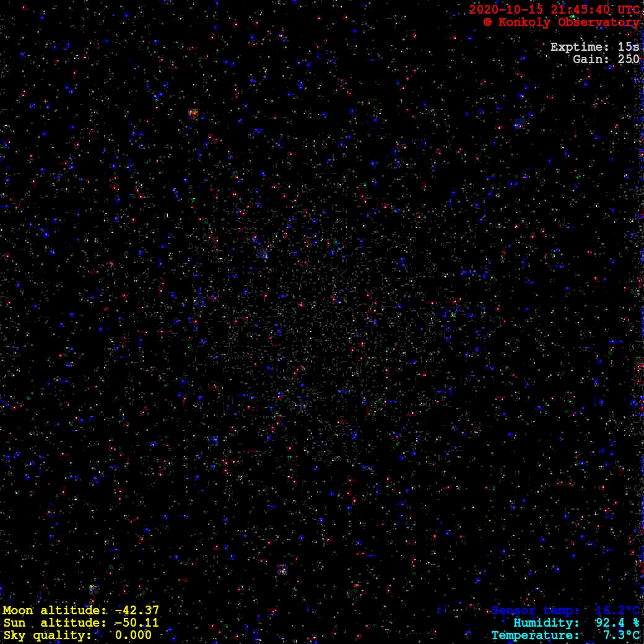
Task: Click the outdoor Temperature value 7.3°C
Action: click(621, 635)
